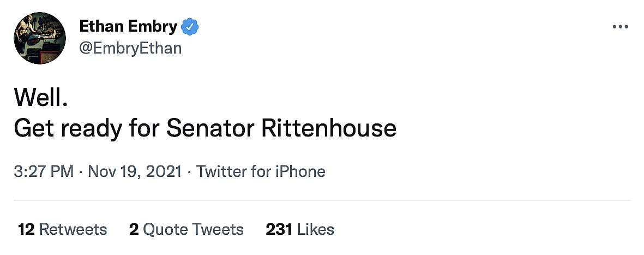Click the display name Ethan Embry
This screenshot has height=255, width=644.
pyautogui.click(x=128, y=26)
